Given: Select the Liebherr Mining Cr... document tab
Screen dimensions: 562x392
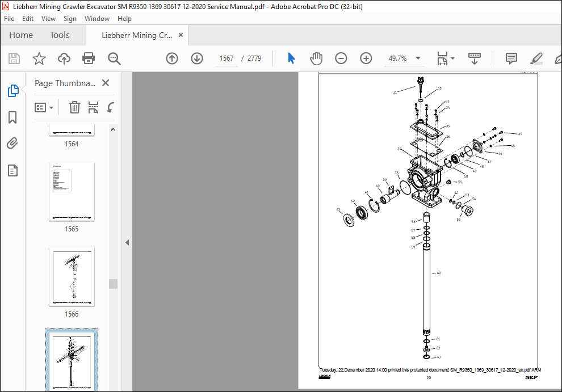Looking at the screenshot, I should [137, 35].
